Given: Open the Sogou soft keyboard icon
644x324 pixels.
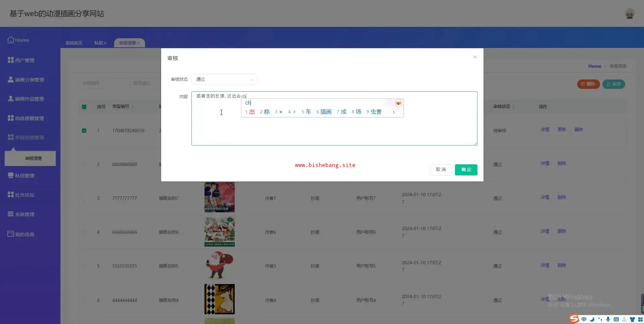Looking at the screenshot, I should pos(616,319).
